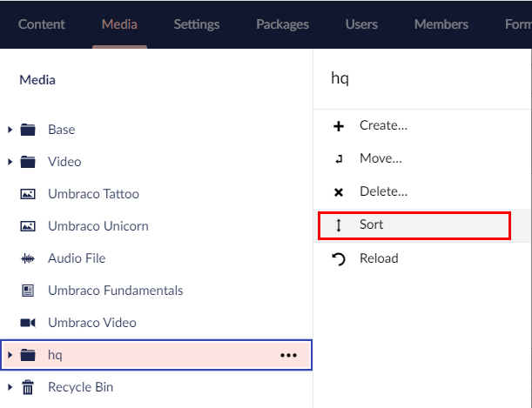The image size is (532, 408).
Task: Click the Audio File waveform icon
Action: pos(28,258)
